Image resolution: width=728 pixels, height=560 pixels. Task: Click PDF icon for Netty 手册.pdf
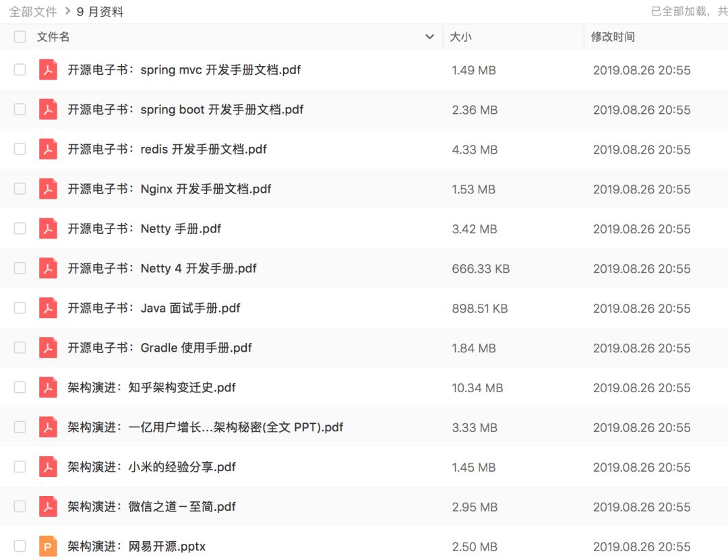[48, 228]
